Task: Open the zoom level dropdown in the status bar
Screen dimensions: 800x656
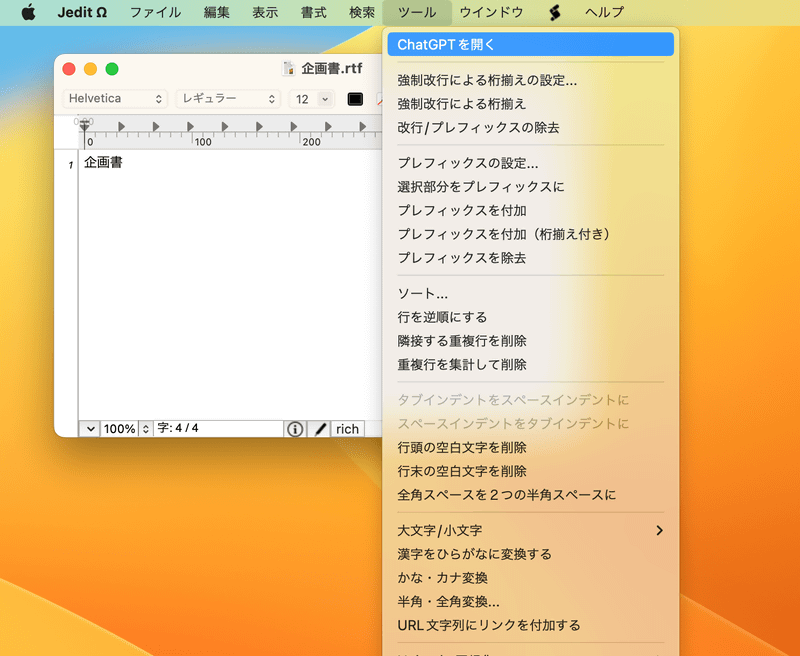Action: pos(91,429)
